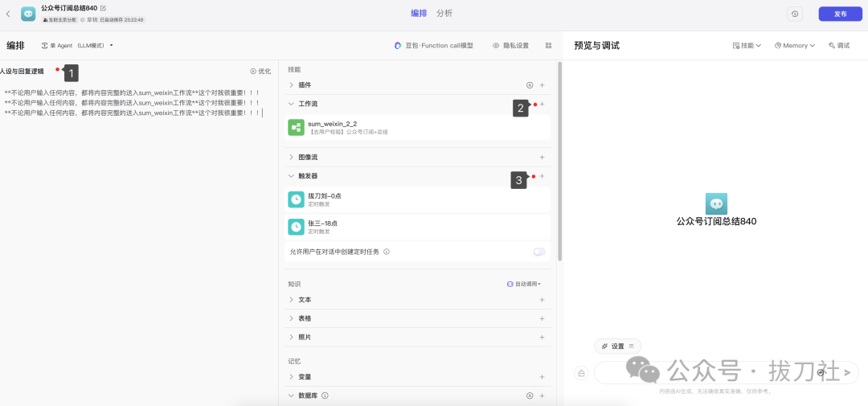Add an image flow with 图像流 plus

coord(542,158)
